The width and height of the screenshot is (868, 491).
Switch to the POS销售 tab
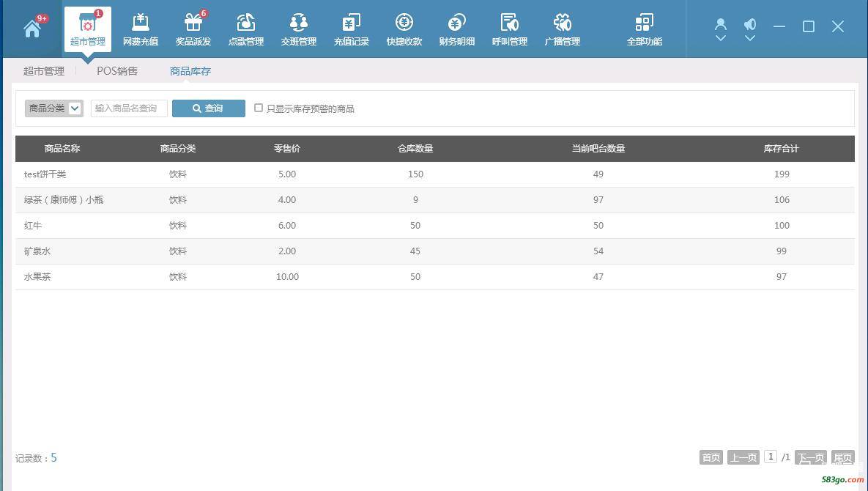tap(117, 71)
